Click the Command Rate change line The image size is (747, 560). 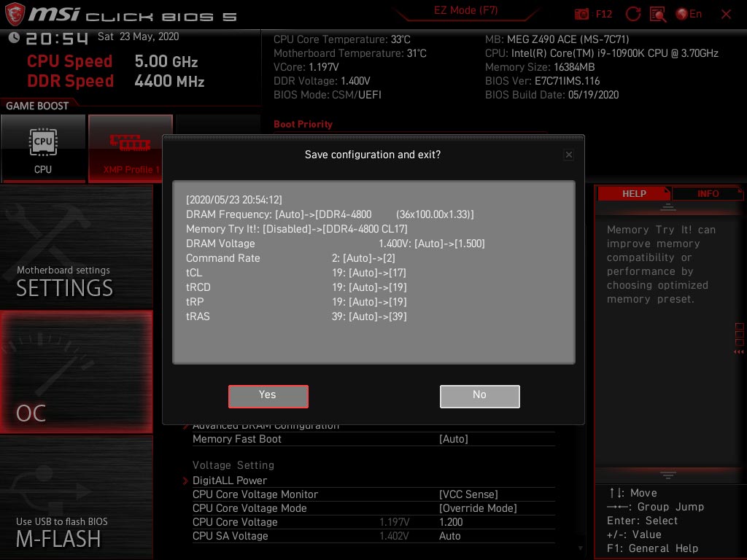click(290, 258)
